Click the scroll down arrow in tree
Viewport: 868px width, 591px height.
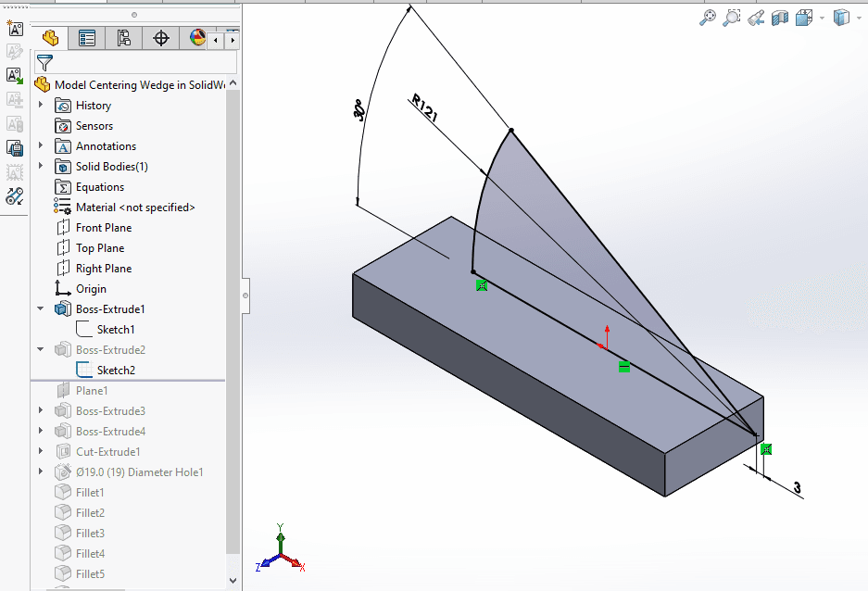pyautogui.click(x=233, y=579)
